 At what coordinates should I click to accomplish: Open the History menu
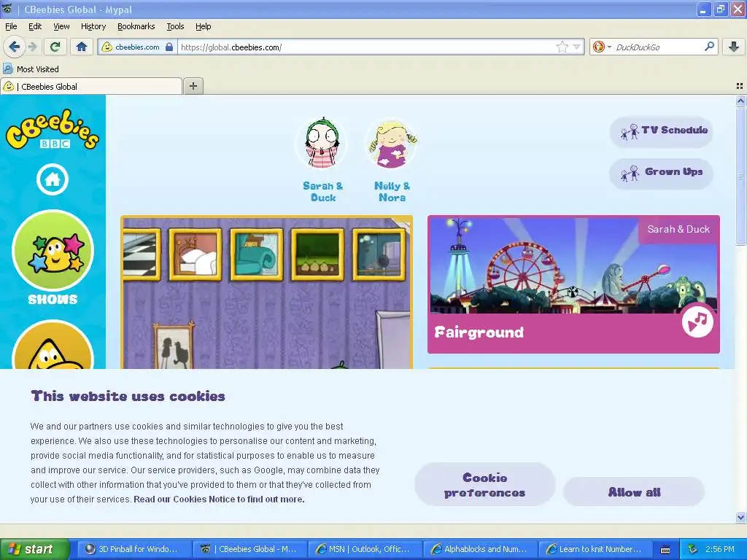pos(93,26)
